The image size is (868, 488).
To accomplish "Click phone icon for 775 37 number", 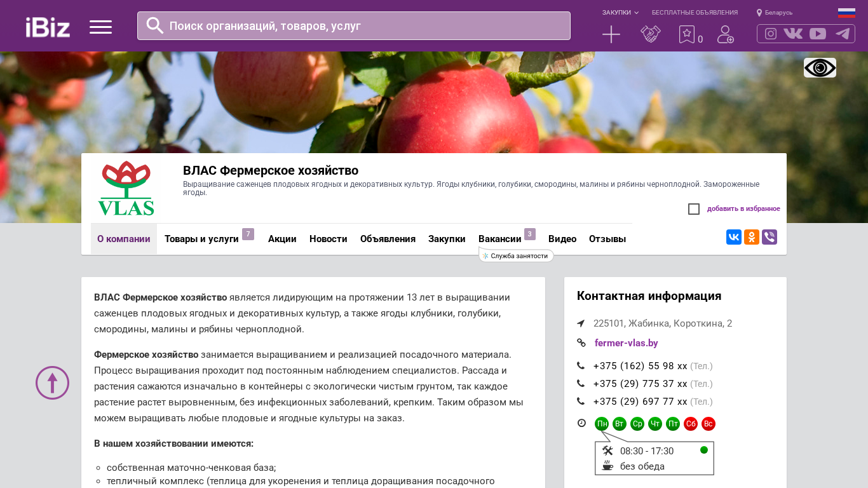I will click(x=581, y=384).
